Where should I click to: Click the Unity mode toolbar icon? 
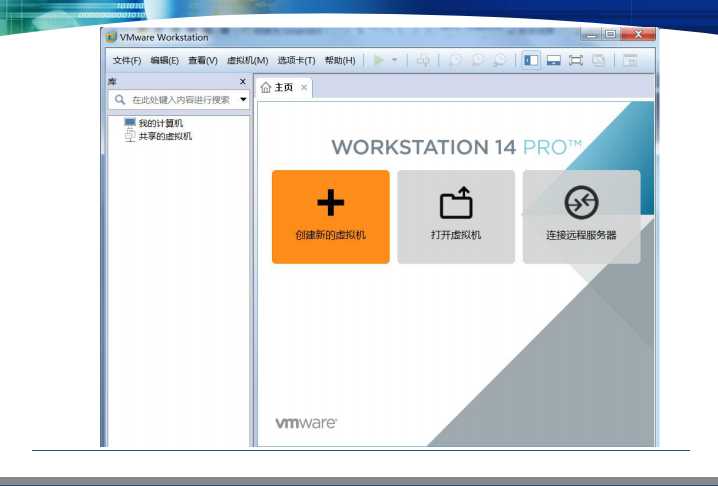(x=598, y=60)
